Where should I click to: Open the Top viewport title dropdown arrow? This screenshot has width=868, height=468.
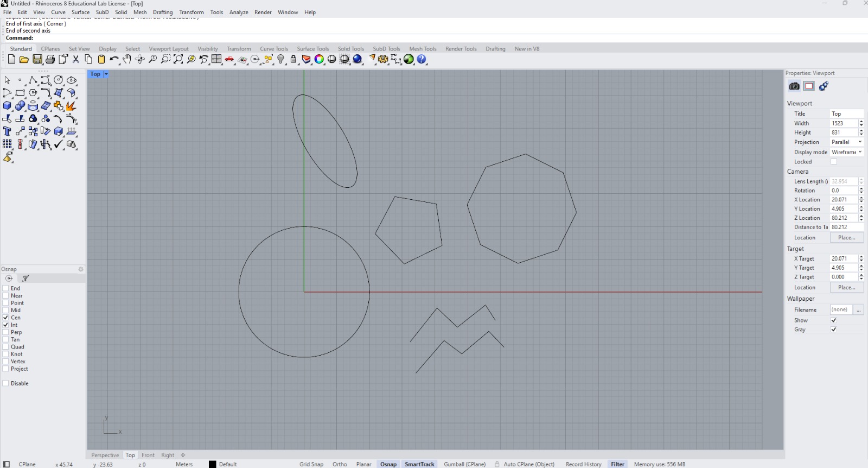[x=106, y=74]
